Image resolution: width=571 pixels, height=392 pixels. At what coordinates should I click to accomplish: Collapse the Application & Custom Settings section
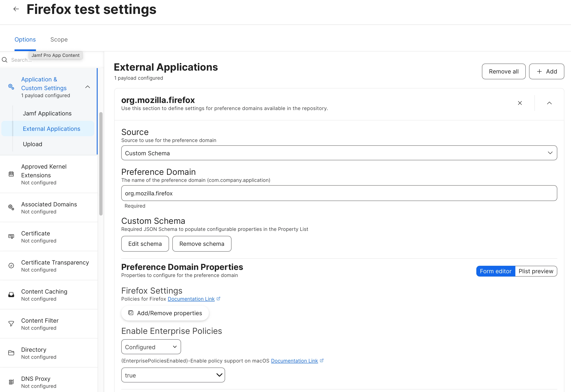(x=87, y=87)
